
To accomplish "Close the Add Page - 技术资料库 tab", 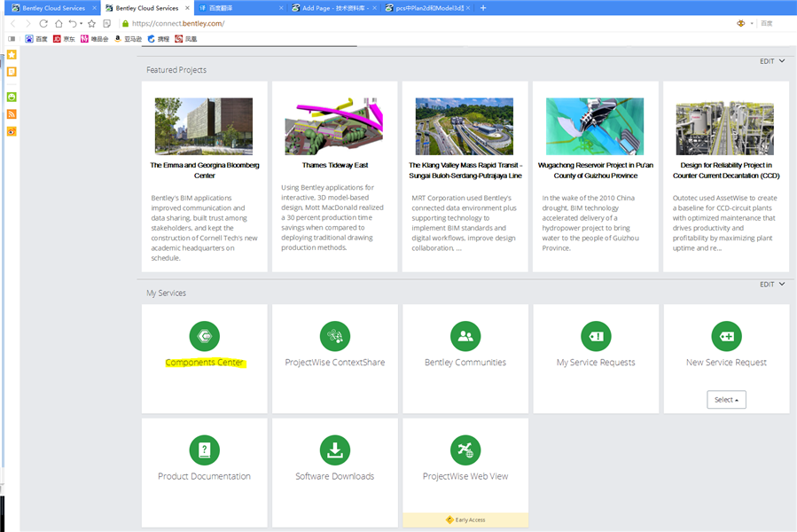I will pyautogui.click(x=375, y=8).
